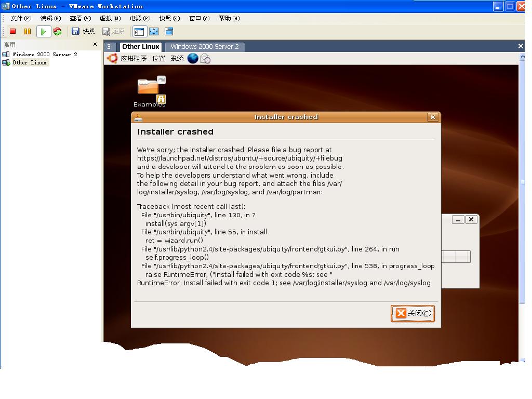Screen dimensions: 532x399
Task: Click the Windows 2000 Server 2 sidebar VM icon
Action: pyautogui.click(x=6, y=54)
